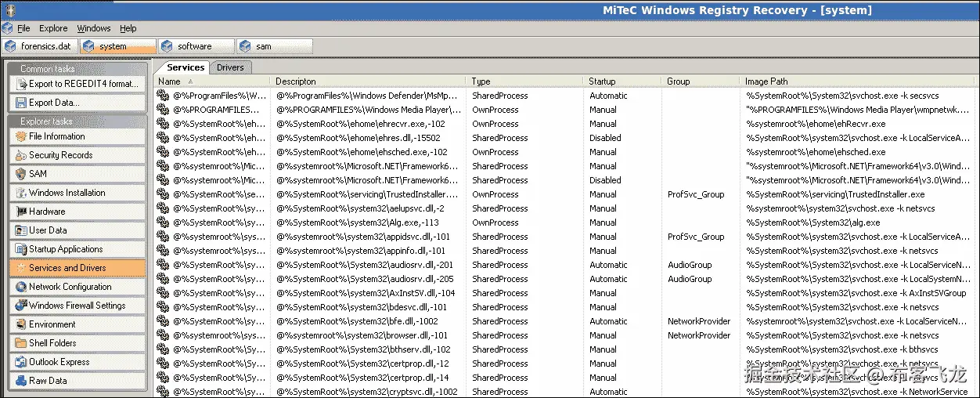Image resolution: width=980 pixels, height=398 pixels.
Task: Open the Hardware explorer task
Action: [77, 212]
